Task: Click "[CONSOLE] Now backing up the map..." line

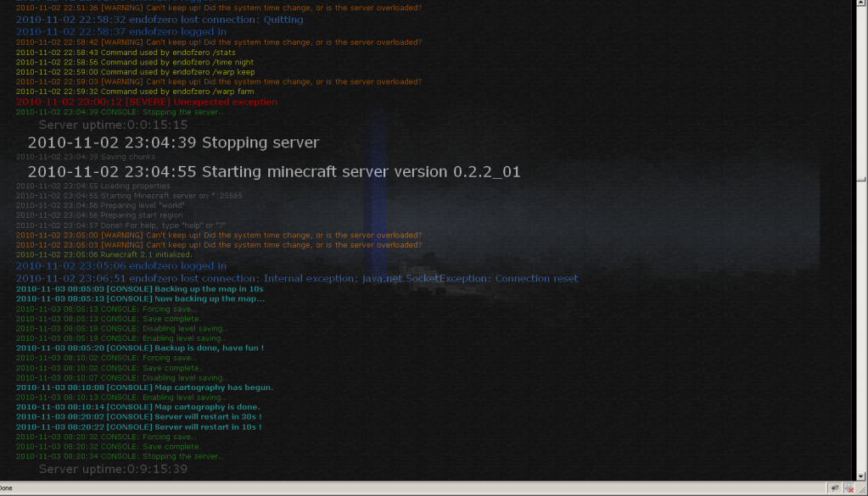Action: click(141, 298)
